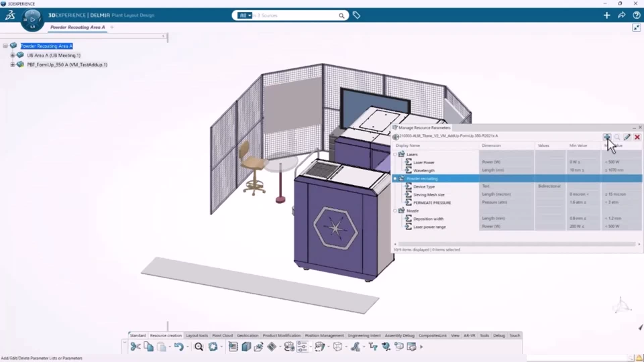Click the Copy icon in toolbar
This screenshot has height=362, width=644.
click(149, 347)
